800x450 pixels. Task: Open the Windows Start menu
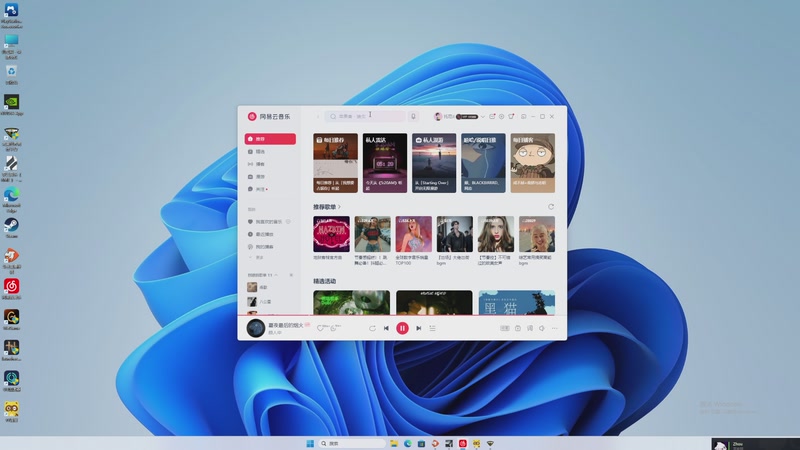coord(310,443)
